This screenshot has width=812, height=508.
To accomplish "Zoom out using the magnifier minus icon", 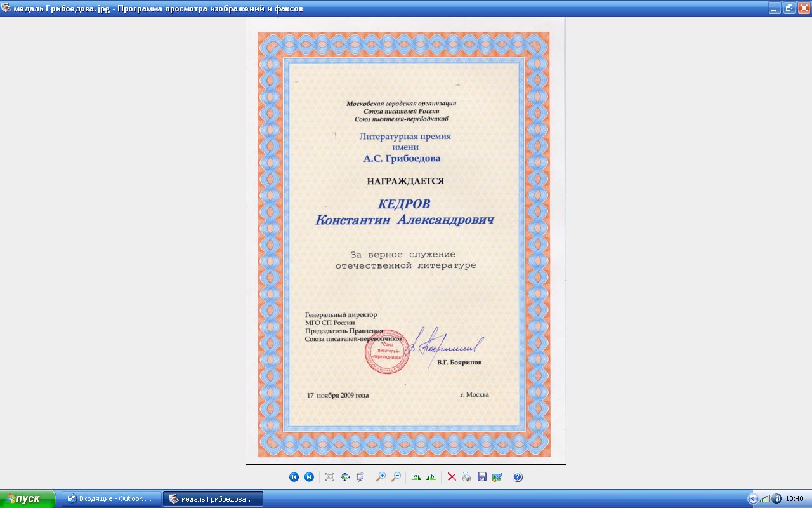I will (x=396, y=477).
